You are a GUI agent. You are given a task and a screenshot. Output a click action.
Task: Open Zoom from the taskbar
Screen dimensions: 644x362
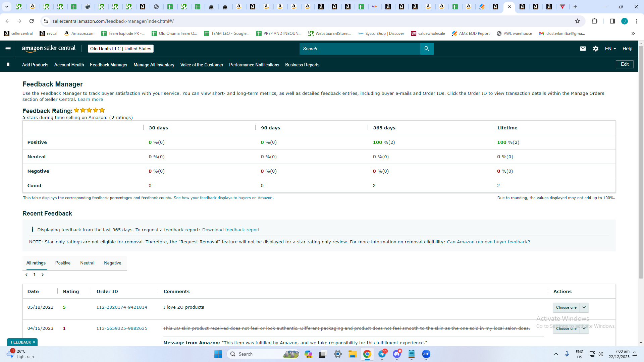point(426,354)
